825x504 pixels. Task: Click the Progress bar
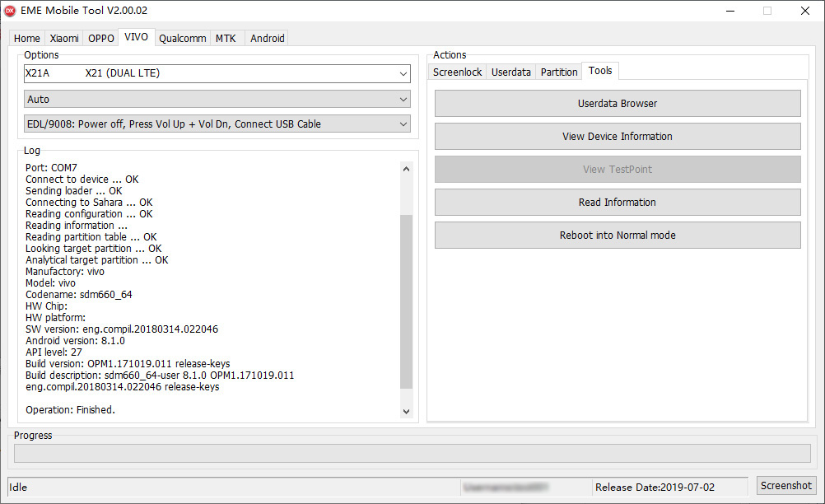pos(412,453)
